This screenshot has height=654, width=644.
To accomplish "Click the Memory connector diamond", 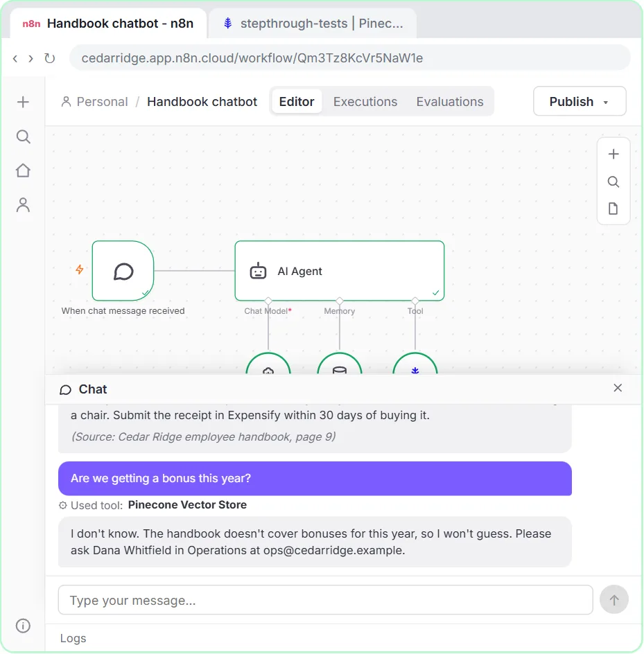I will click(339, 301).
